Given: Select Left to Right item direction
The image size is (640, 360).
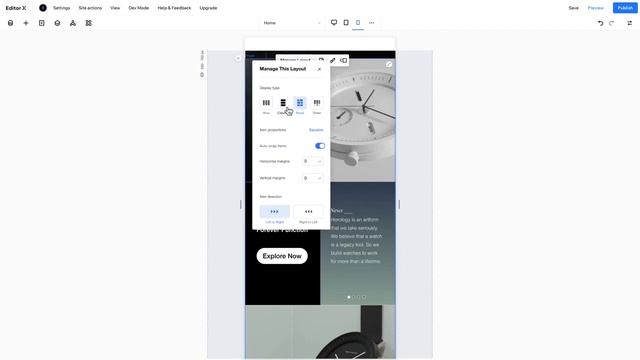Looking at the screenshot, I should coord(275,211).
